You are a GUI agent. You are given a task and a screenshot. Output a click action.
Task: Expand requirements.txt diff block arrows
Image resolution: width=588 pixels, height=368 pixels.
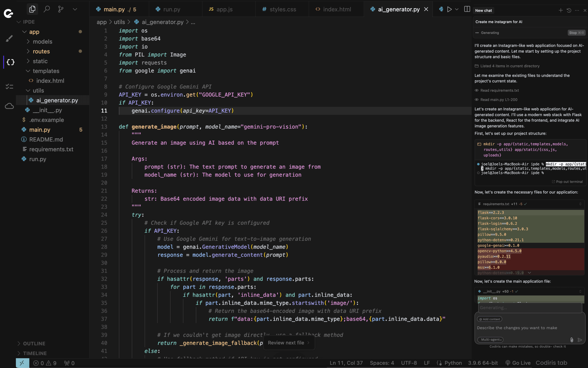pos(580,204)
